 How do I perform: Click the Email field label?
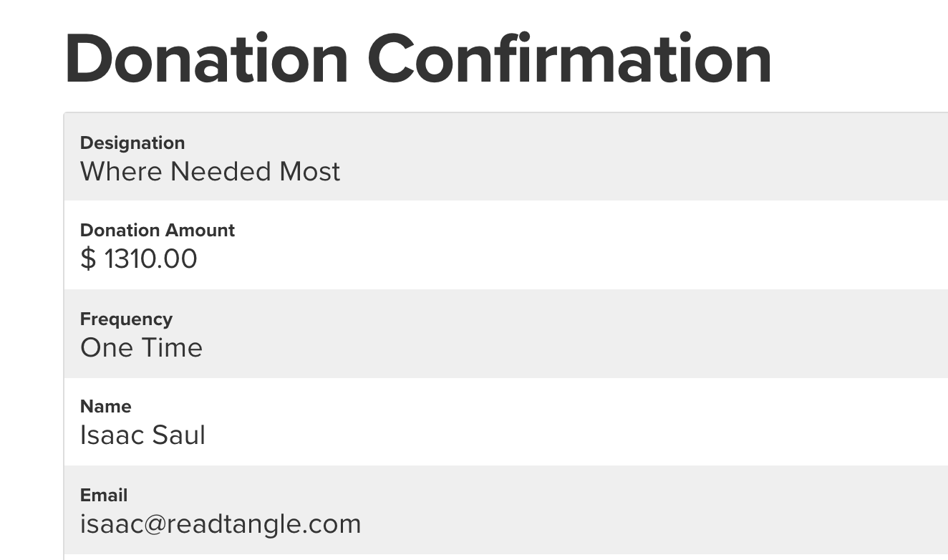click(x=104, y=496)
